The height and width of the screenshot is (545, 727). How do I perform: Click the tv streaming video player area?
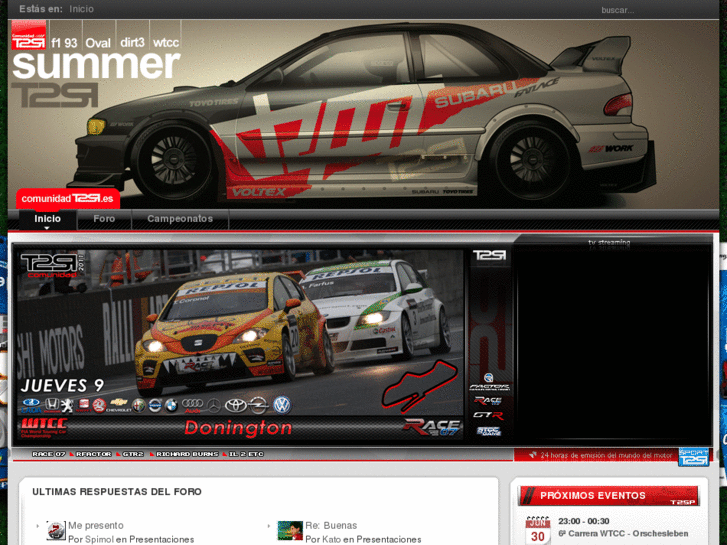click(x=612, y=346)
